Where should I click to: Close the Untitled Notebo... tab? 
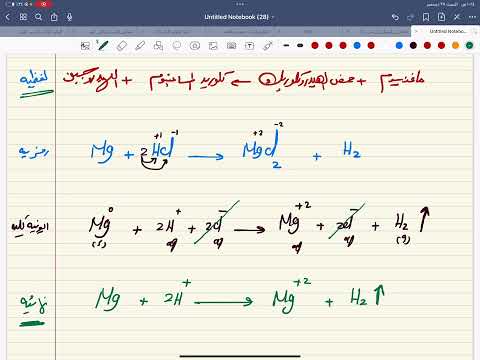(x=416, y=31)
